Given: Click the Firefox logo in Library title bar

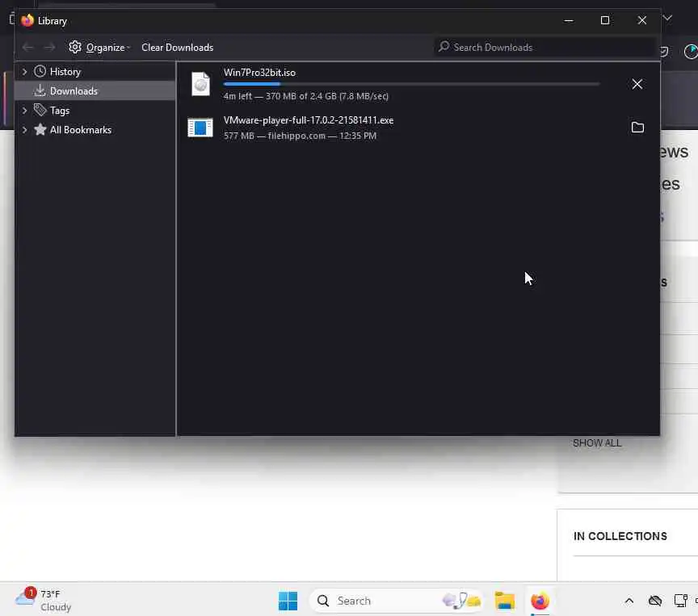Looking at the screenshot, I should 27,20.
